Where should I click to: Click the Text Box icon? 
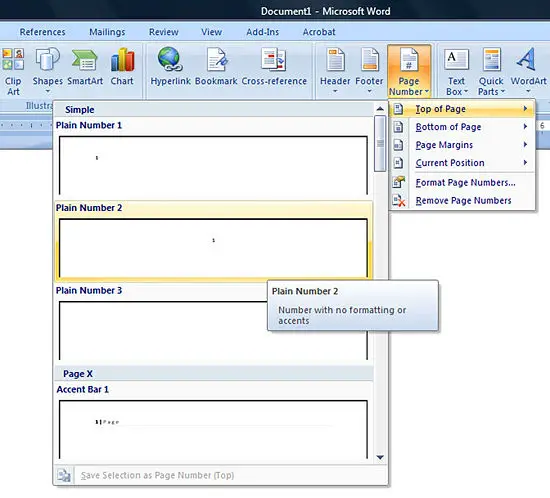click(456, 60)
